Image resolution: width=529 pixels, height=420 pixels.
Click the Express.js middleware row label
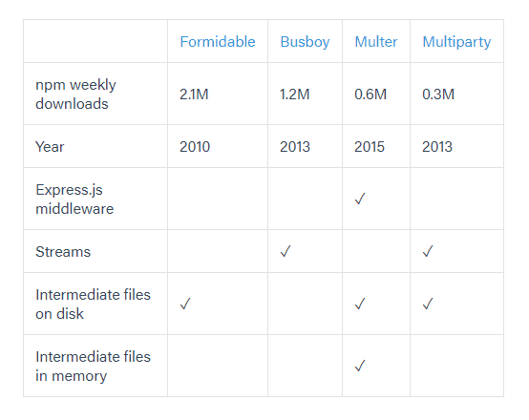(74, 199)
